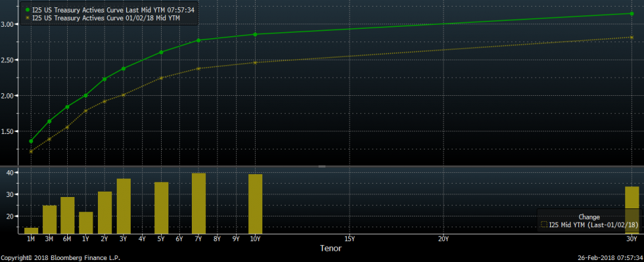Click the 10Y change bar

[x=256, y=204]
